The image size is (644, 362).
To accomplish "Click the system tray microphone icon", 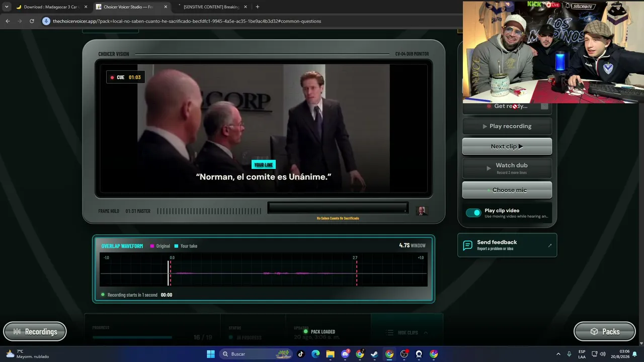I will 569,354.
